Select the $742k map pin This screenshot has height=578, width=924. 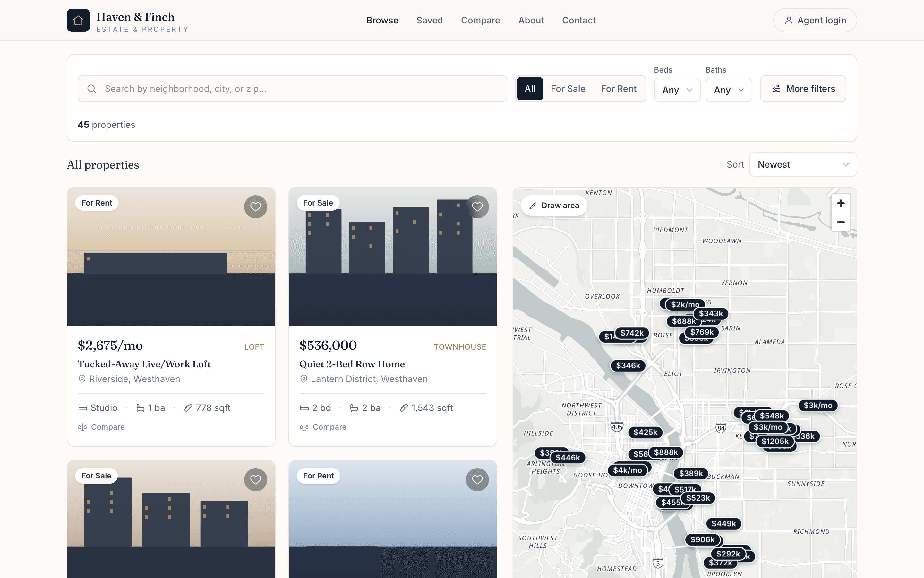coord(631,333)
